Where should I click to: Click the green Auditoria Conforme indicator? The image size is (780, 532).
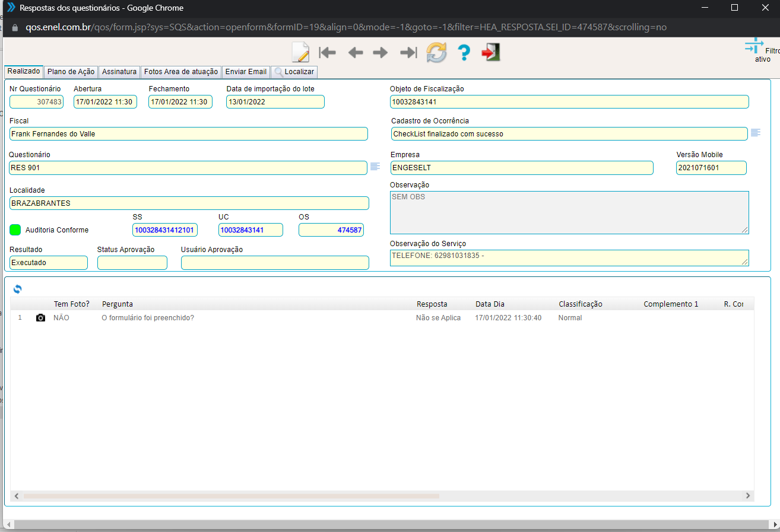click(x=15, y=230)
